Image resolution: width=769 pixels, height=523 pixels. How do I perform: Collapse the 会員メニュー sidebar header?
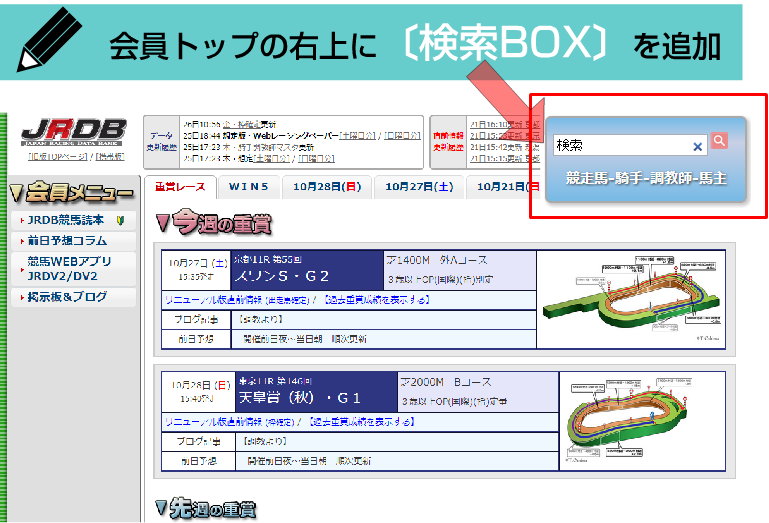pyautogui.click(x=72, y=192)
